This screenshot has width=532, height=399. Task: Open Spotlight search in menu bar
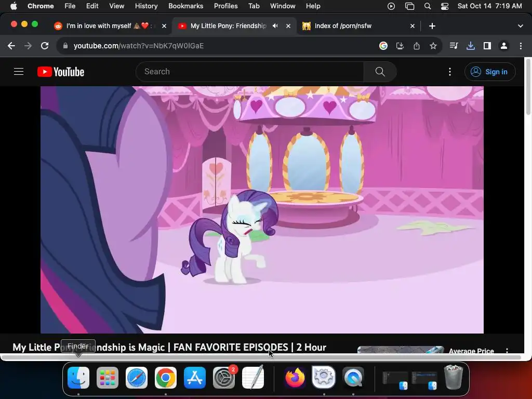pos(428,6)
